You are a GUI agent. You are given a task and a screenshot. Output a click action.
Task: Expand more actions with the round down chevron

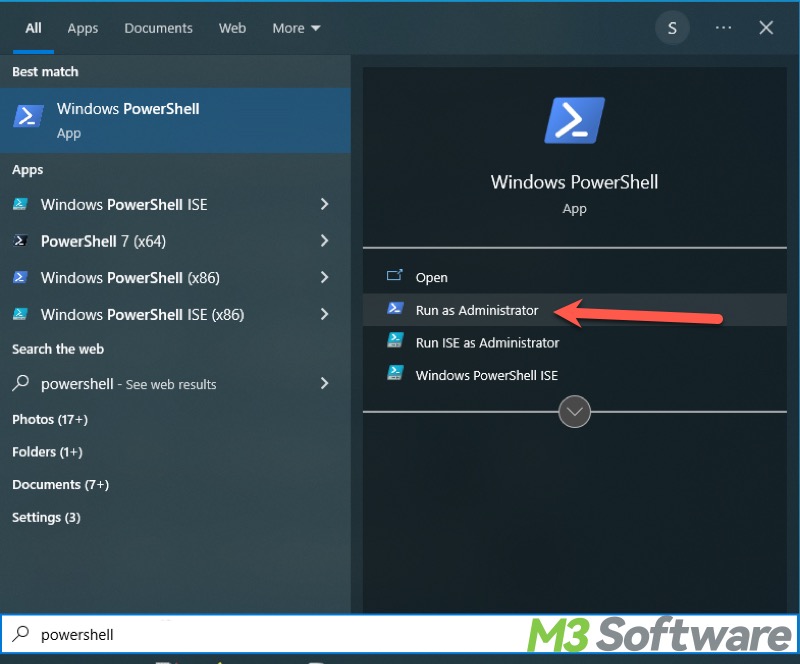(574, 411)
